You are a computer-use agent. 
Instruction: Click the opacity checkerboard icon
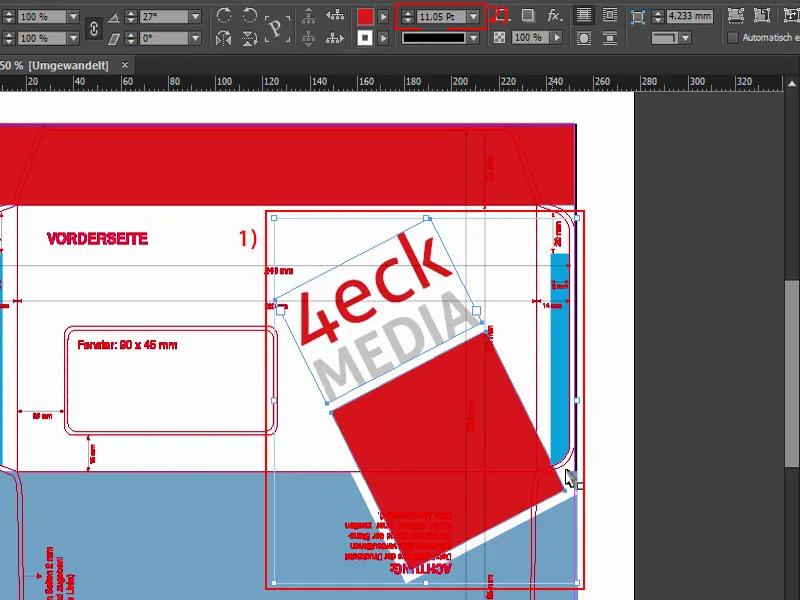(499, 38)
